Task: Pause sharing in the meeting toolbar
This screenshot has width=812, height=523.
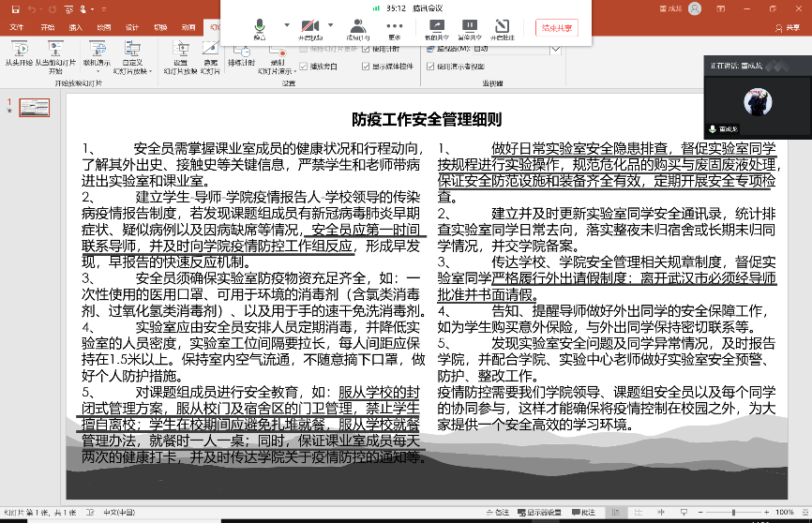Action: coord(469,27)
